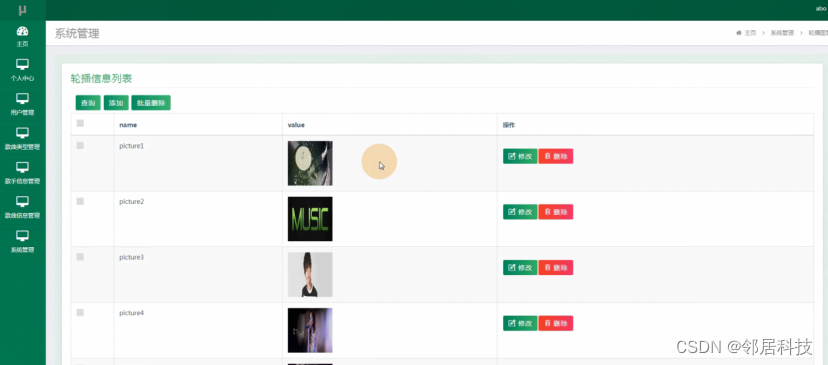Click the 添加 button
828x365 pixels.
(x=116, y=103)
